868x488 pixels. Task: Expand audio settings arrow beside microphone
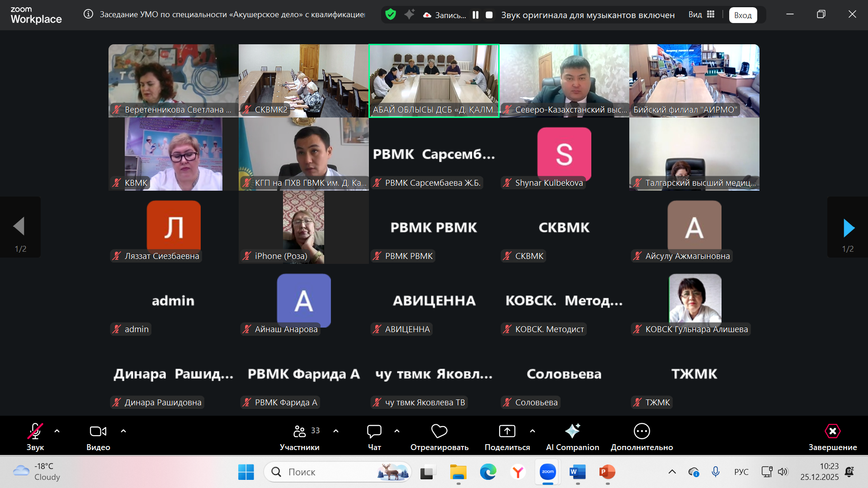click(x=57, y=431)
